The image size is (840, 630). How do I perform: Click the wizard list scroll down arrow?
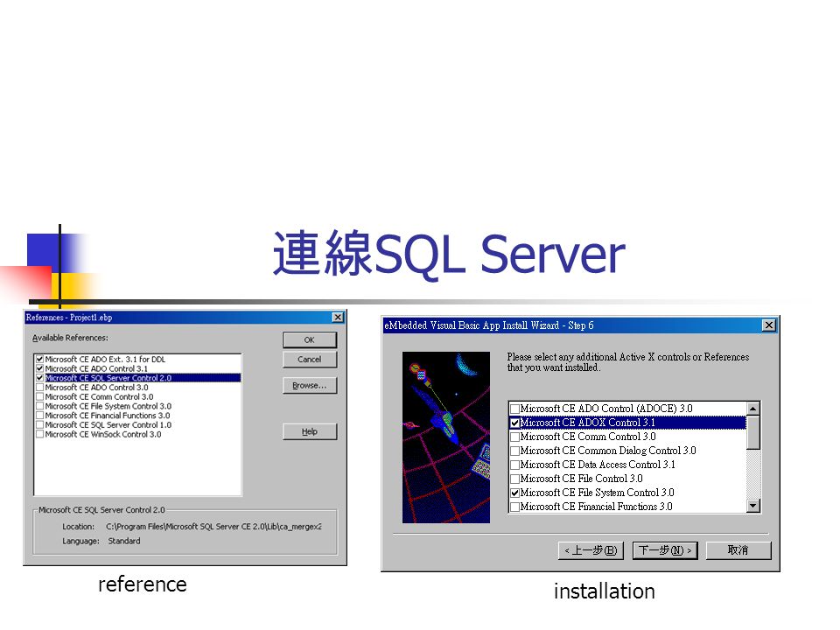click(x=753, y=506)
